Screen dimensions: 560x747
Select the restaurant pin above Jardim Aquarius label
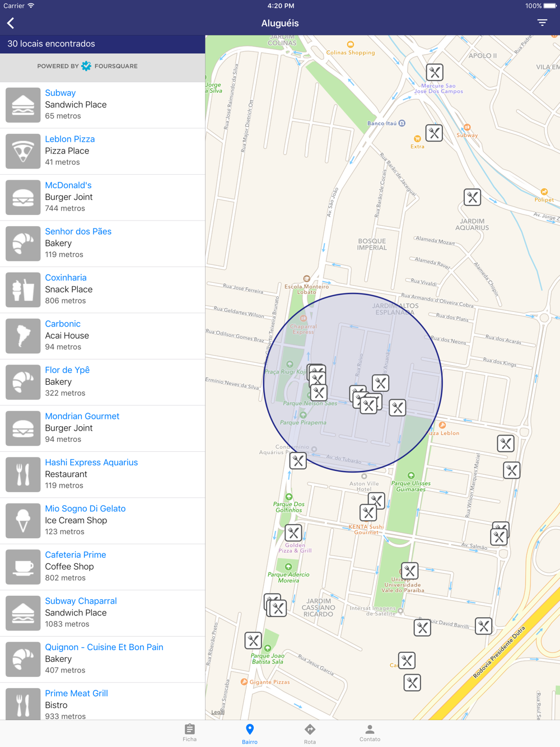pos(473,197)
